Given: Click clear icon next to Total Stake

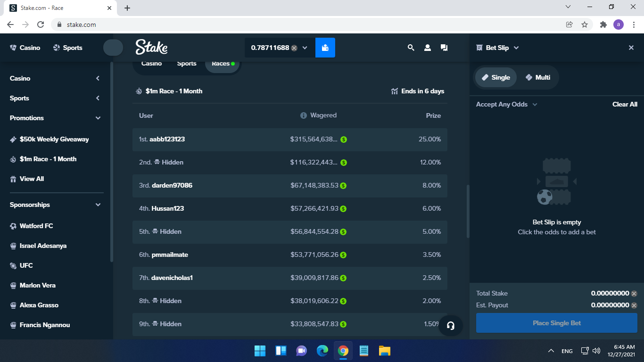Looking at the screenshot, I should coord(634,293).
